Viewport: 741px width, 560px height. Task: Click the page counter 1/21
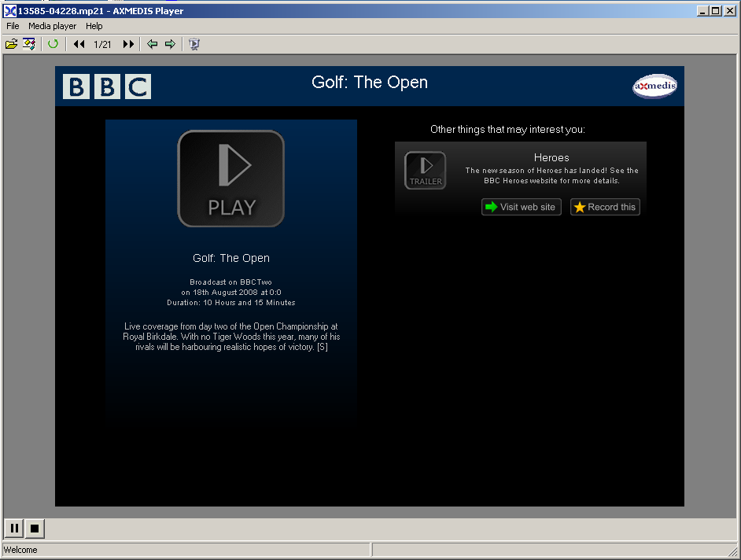click(x=102, y=44)
